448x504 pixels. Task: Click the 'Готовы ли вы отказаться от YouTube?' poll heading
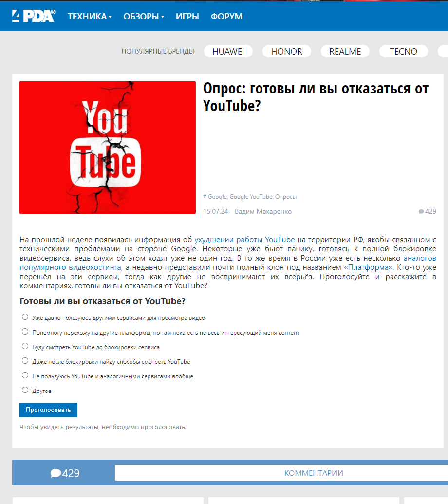coord(103,301)
